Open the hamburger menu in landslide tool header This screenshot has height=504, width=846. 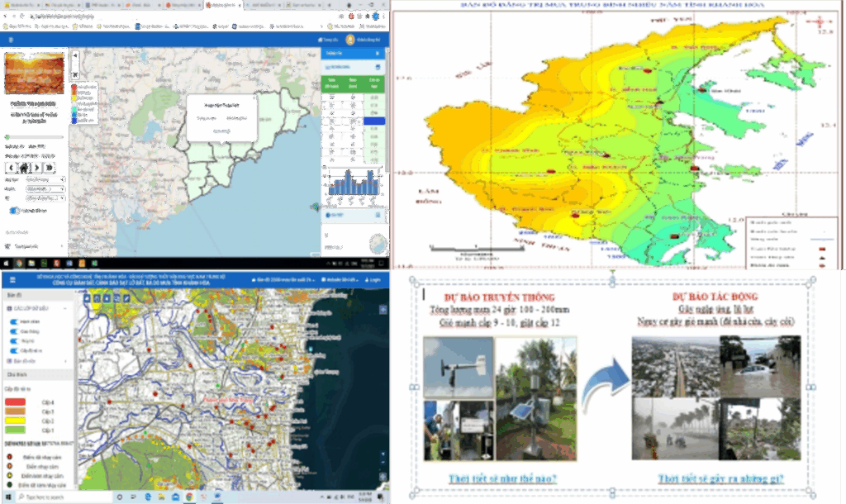pyautogui.click(x=12, y=280)
